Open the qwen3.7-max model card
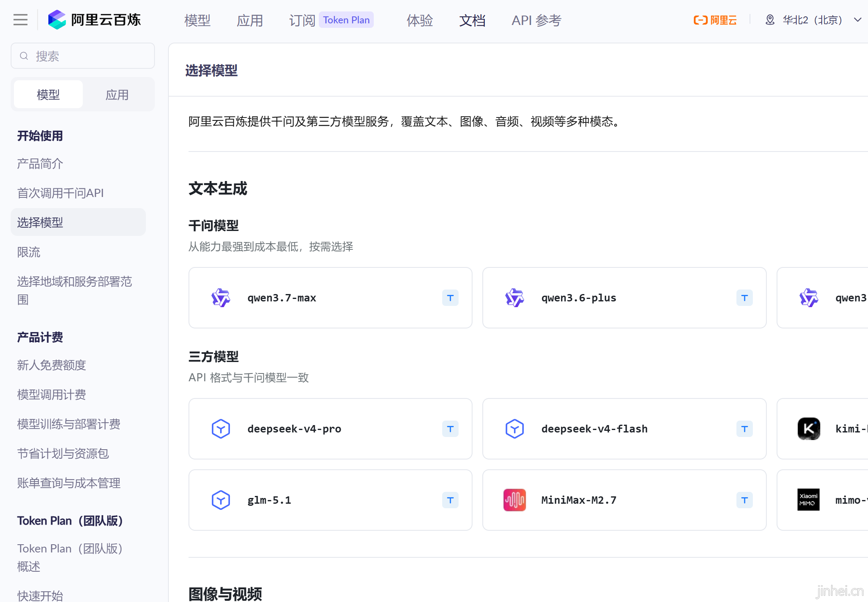868x602 pixels. coord(330,298)
